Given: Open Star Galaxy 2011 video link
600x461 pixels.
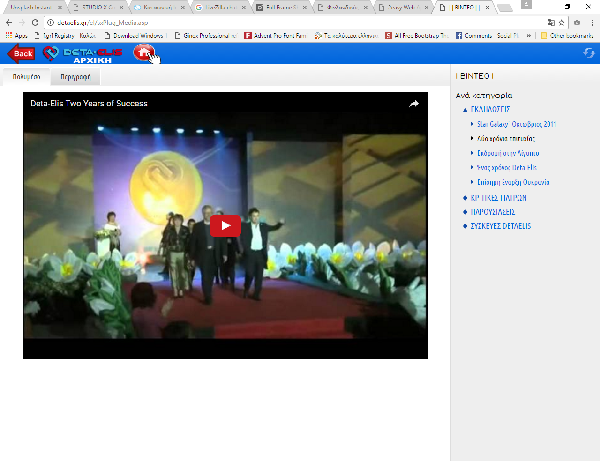Looking at the screenshot, I should pyautogui.click(x=516, y=124).
